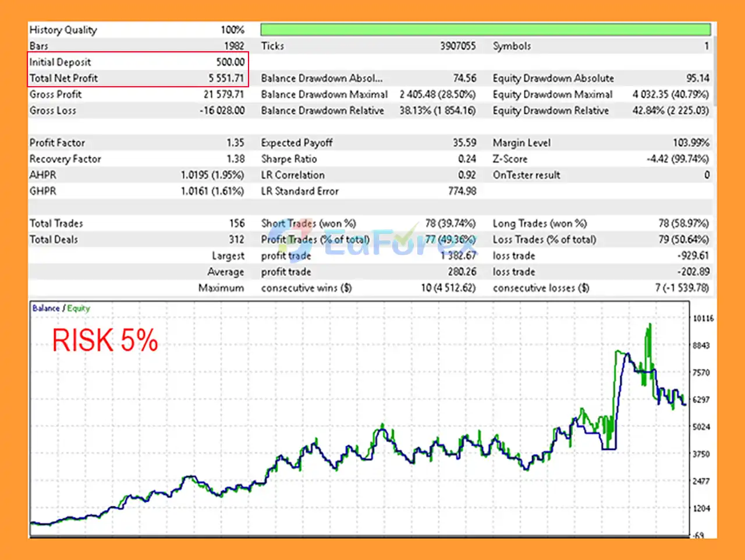Click the Gross Loss value -16 028.00

tap(222, 111)
